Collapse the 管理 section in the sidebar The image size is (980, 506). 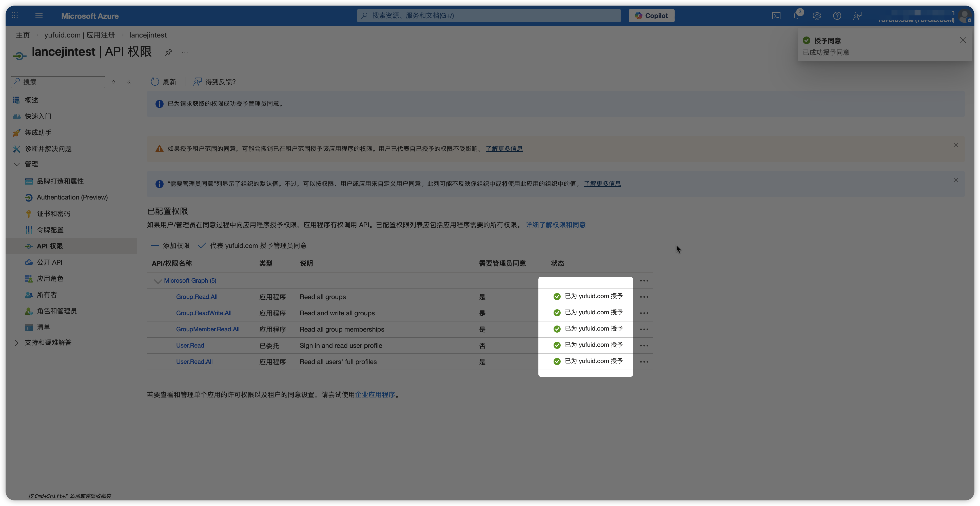pos(16,164)
